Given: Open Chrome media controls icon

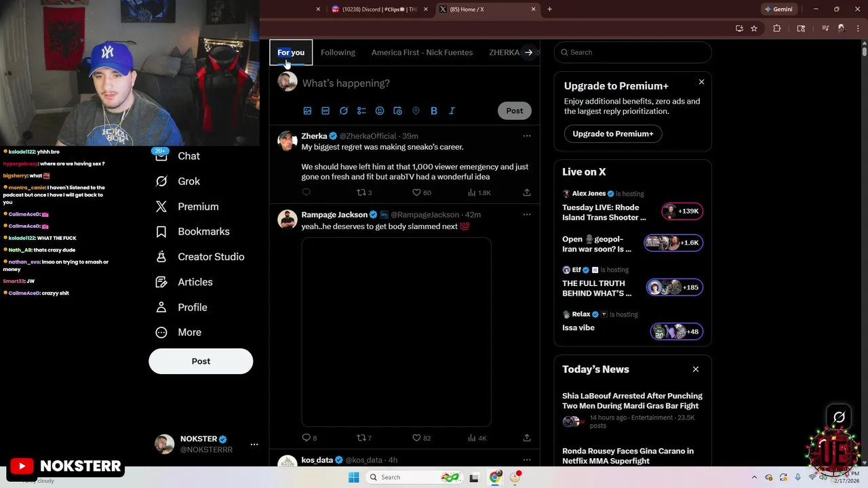Looking at the screenshot, I should point(825,28).
